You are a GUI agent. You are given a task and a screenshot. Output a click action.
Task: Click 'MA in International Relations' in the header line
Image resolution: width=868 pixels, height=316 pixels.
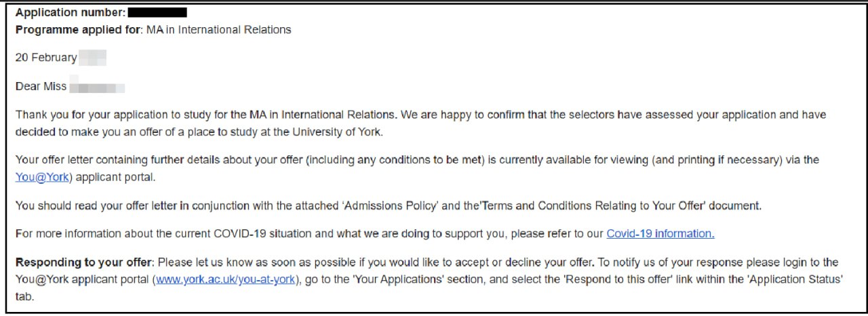coord(218,29)
